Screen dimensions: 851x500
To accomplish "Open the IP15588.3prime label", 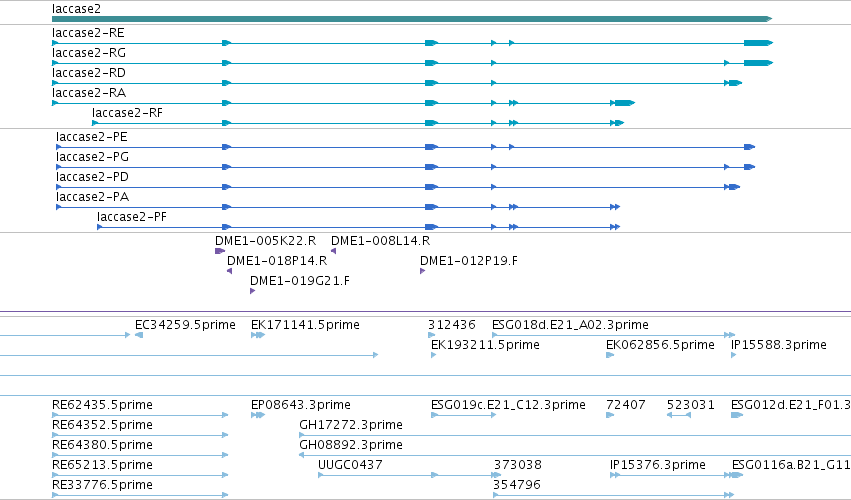I will (779, 345).
